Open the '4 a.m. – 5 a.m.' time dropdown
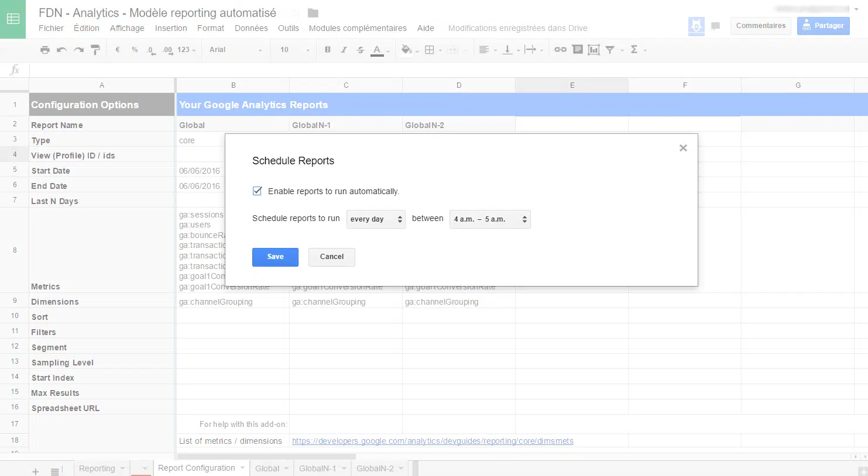This screenshot has height=476, width=868. pos(490,219)
